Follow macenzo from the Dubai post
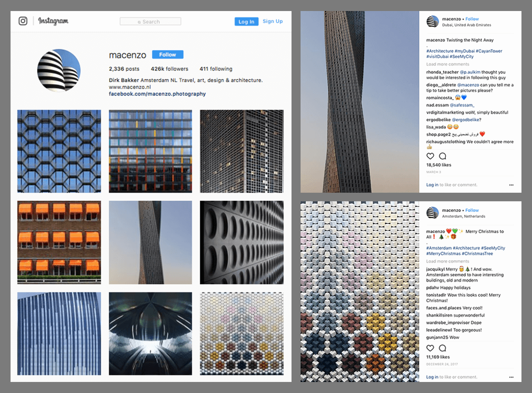This screenshot has width=532, height=393. click(x=472, y=19)
